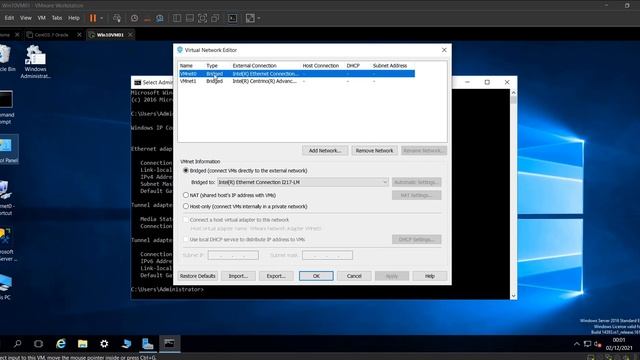Toggle the thumbnail bar view icon
The width and height of the screenshot is (640, 360).
pos(190,18)
